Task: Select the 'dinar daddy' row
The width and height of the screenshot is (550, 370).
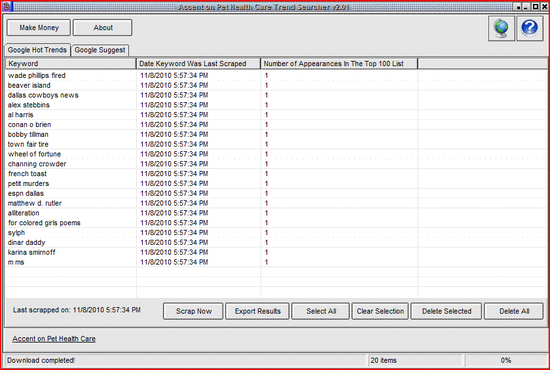Action: [276, 242]
